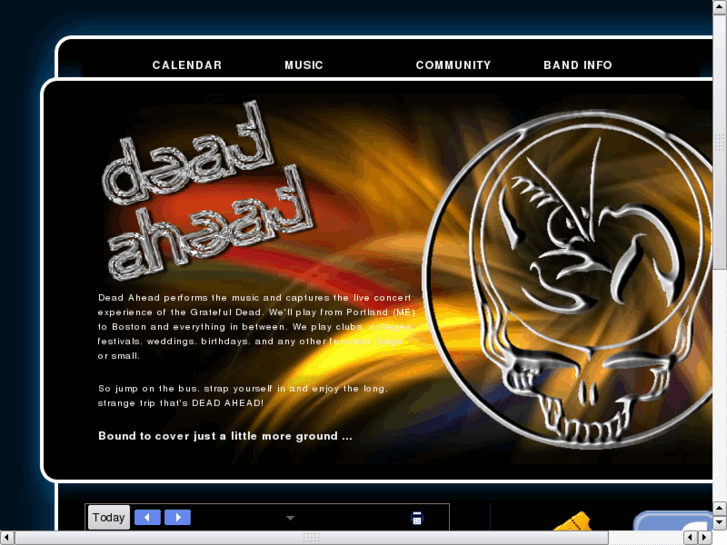This screenshot has width=727, height=545.
Task: Click the yellow ticket icon
Action: pos(573,521)
